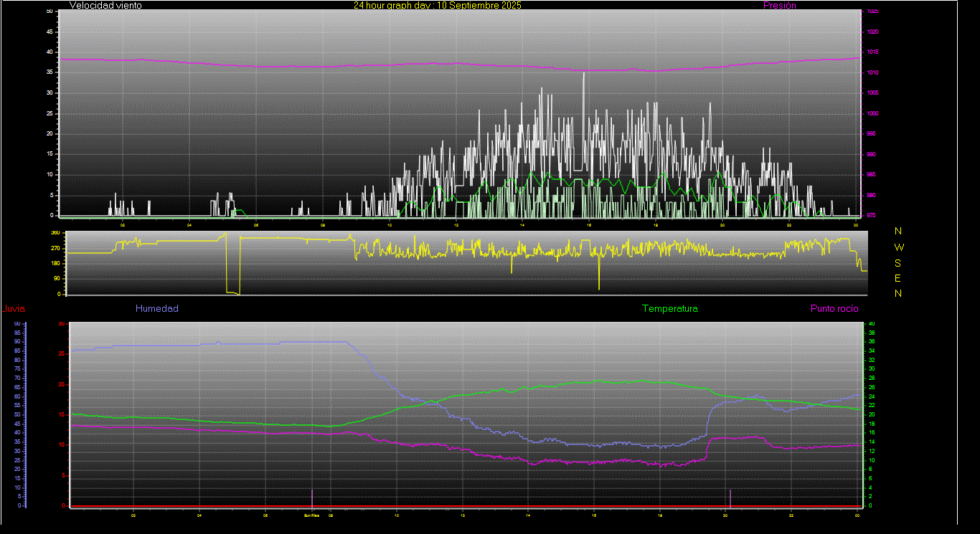Click the S compass direction letter
Image resolution: width=980 pixels, height=534 pixels.
pos(898,263)
